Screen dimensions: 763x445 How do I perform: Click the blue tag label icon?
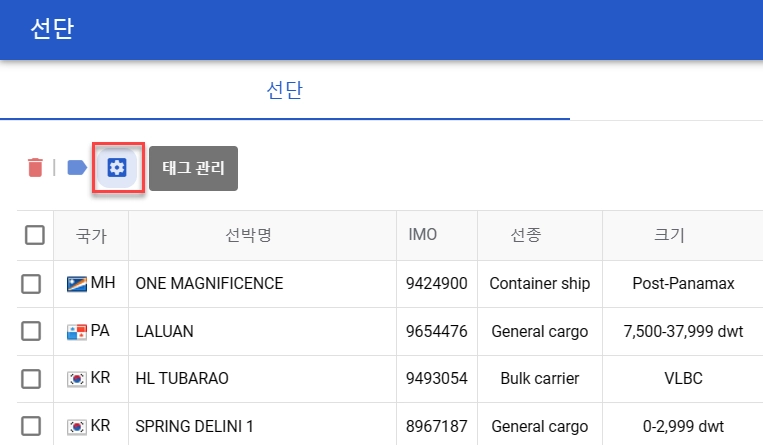click(x=77, y=168)
